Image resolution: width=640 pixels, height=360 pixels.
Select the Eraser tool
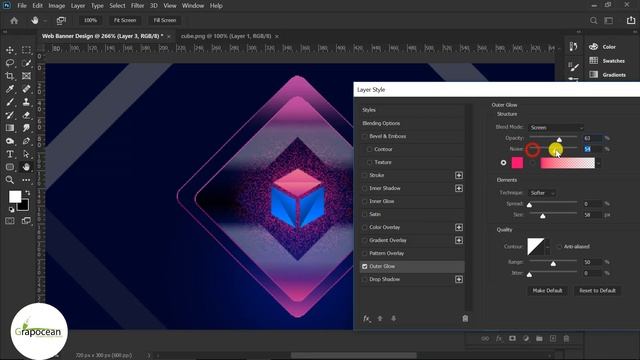coord(26,115)
